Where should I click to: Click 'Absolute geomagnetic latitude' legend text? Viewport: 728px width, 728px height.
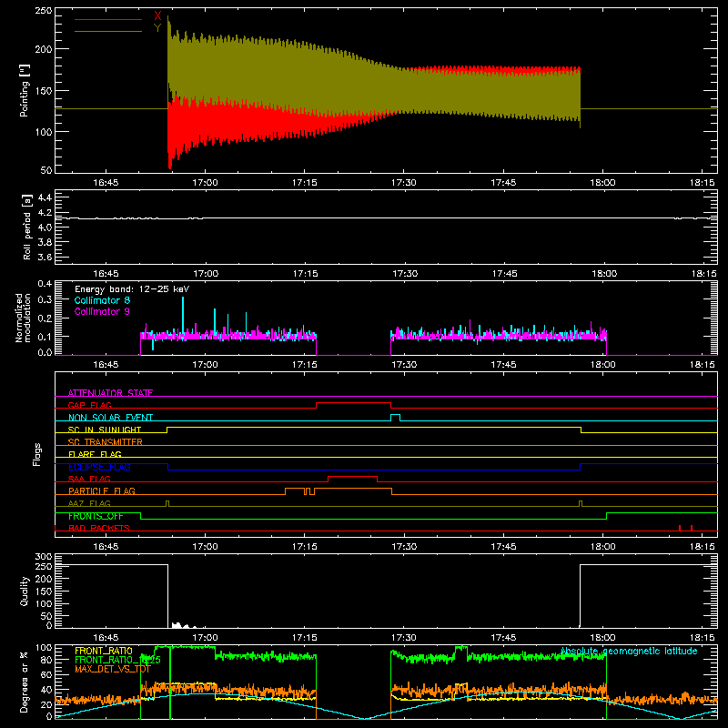[629, 651]
